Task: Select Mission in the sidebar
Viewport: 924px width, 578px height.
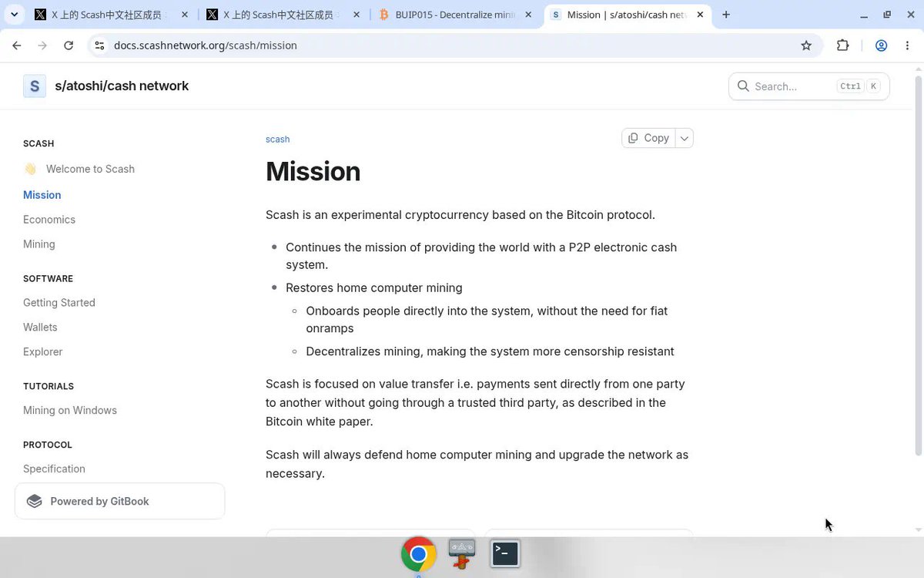Action: [42, 195]
